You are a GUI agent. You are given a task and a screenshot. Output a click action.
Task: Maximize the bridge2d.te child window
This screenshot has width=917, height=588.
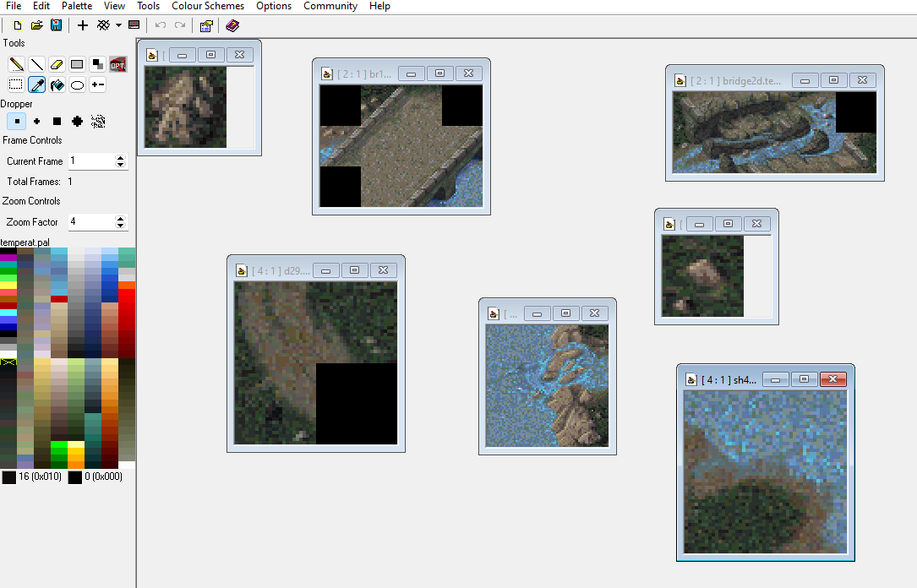pyautogui.click(x=834, y=80)
